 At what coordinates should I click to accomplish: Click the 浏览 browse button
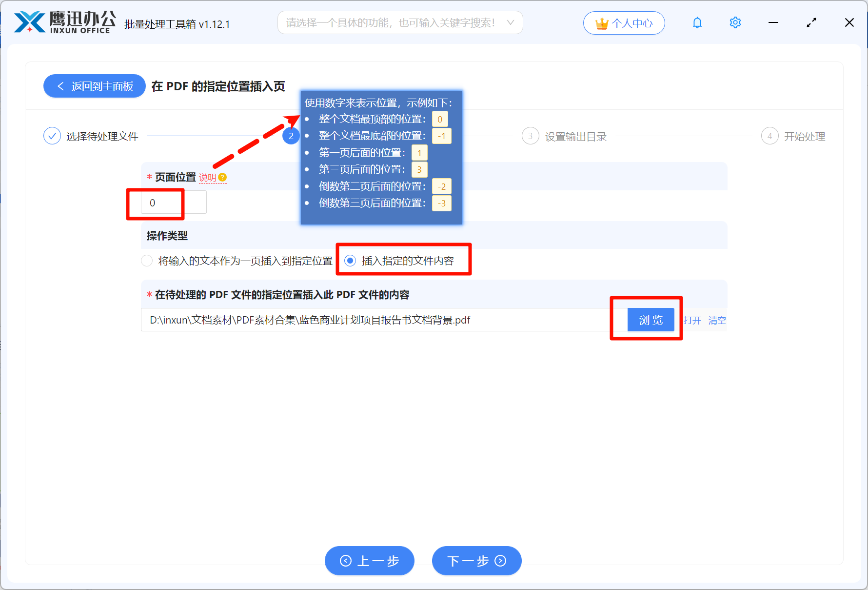(651, 320)
